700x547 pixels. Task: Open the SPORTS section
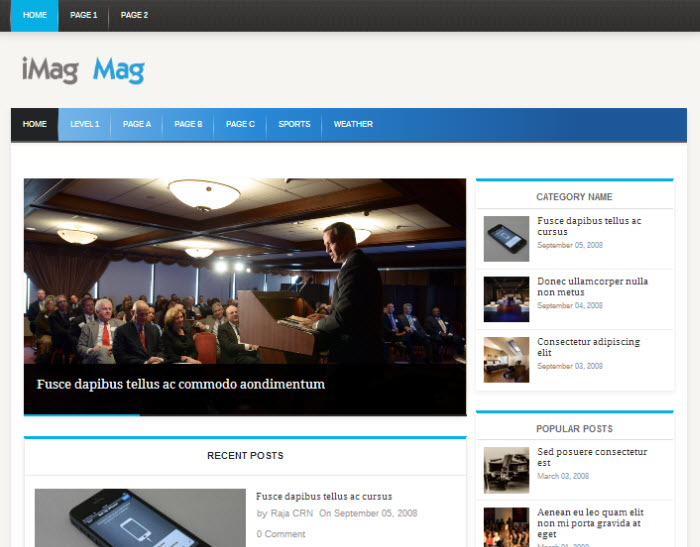click(294, 124)
